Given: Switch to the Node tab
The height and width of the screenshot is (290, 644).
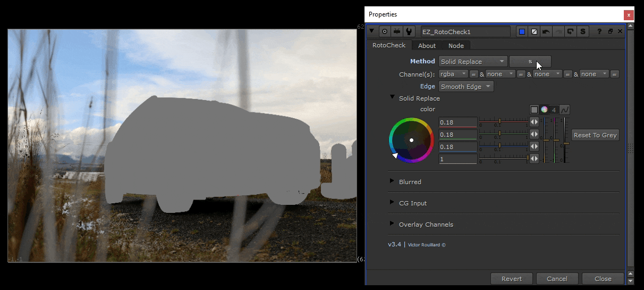Looking at the screenshot, I should click(x=456, y=46).
